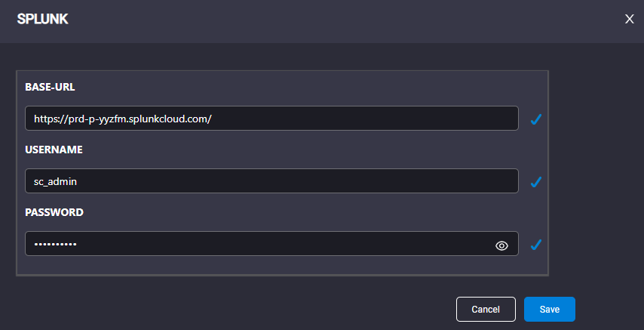Click empty space below the PASSWORD field

(283, 265)
